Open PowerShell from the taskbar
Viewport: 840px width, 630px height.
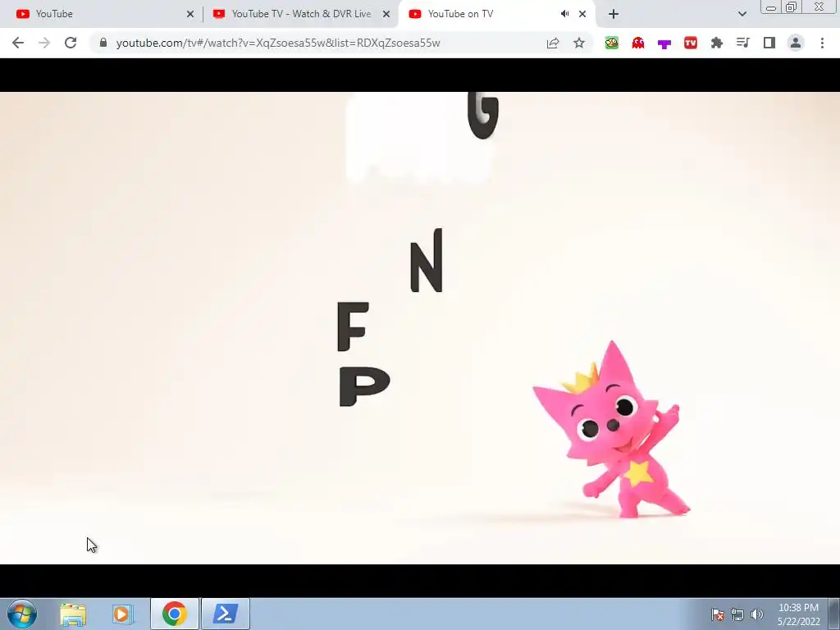[x=226, y=614]
